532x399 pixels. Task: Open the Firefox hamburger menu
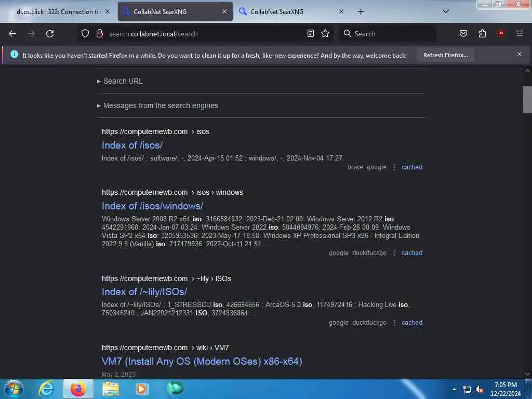coord(520,33)
